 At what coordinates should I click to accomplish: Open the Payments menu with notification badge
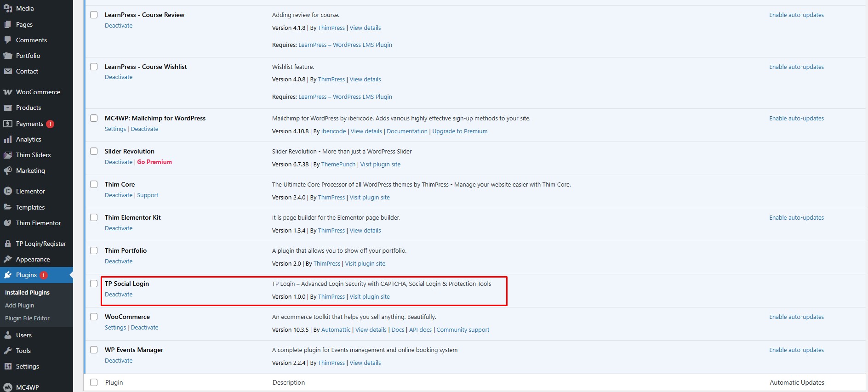pos(29,124)
